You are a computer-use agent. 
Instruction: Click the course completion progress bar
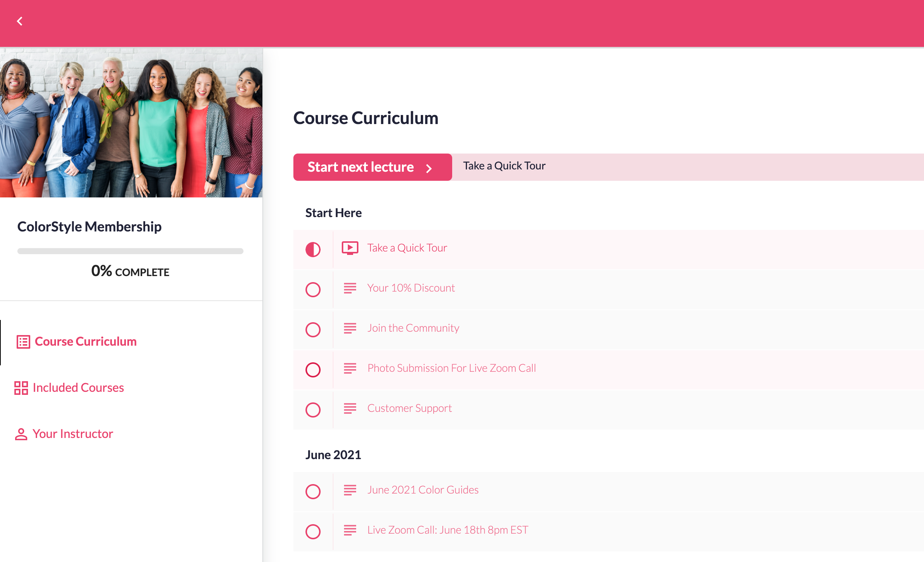(130, 251)
